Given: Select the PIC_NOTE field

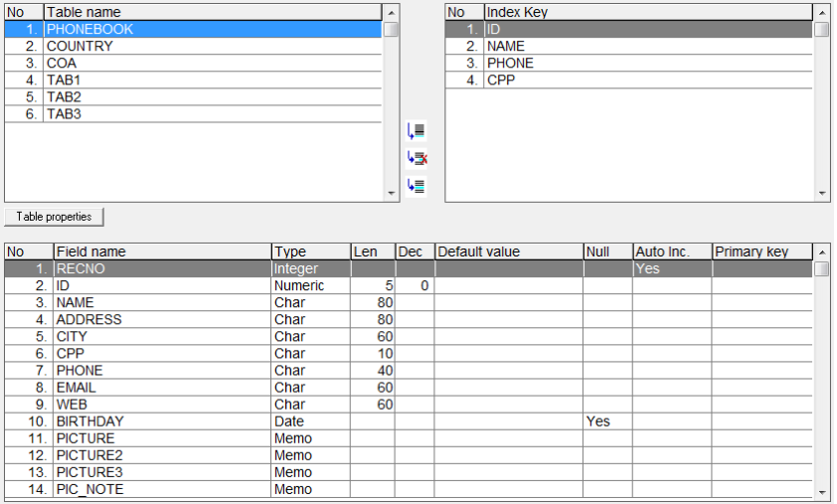Looking at the screenshot, I should coord(162,489).
